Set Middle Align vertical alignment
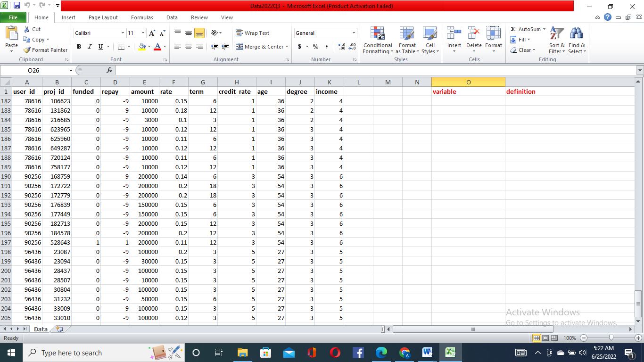This screenshot has height=362, width=644. (189, 33)
